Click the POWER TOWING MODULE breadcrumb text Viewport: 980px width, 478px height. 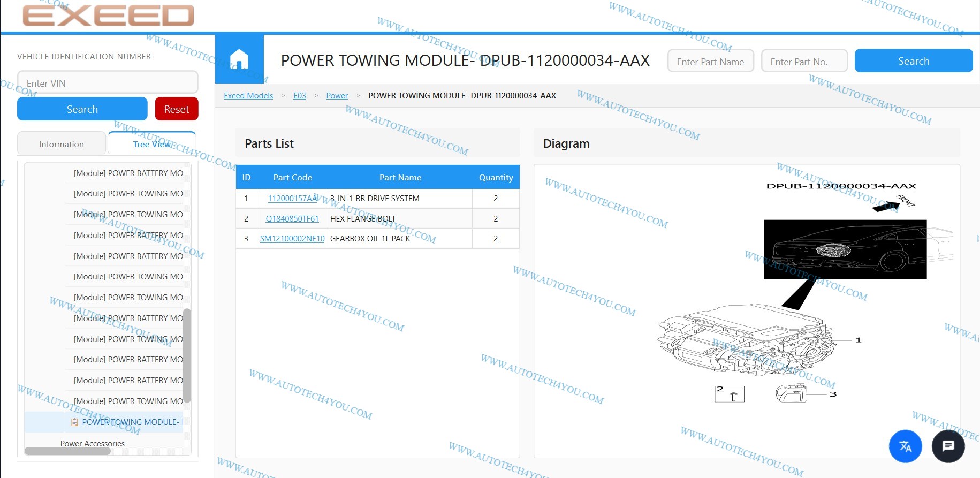tap(462, 96)
